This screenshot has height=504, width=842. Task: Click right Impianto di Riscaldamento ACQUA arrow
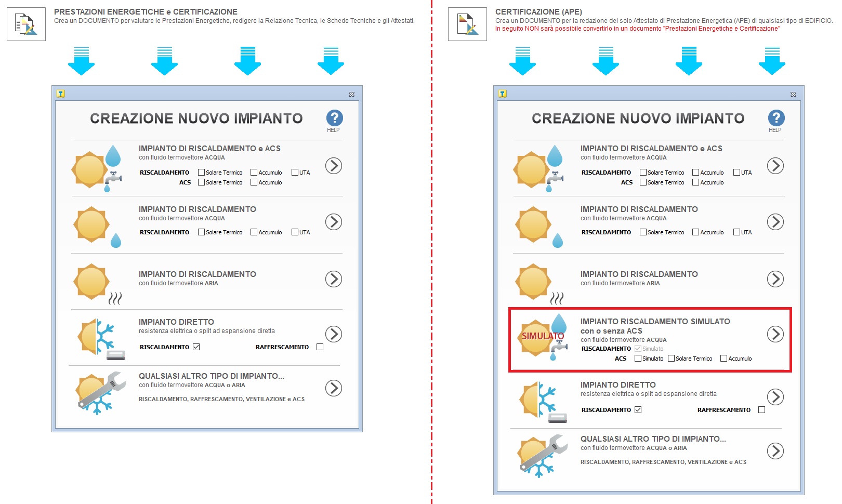coord(775,222)
